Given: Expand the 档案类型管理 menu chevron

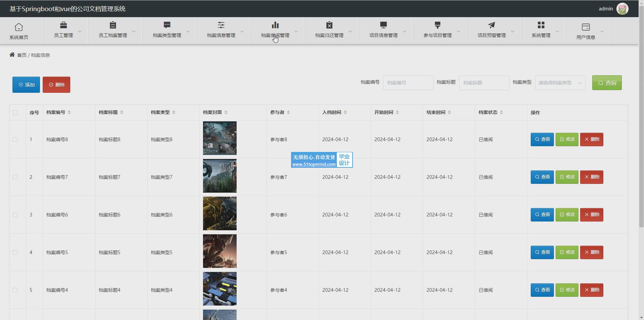Looking at the screenshot, I should (x=188, y=31).
